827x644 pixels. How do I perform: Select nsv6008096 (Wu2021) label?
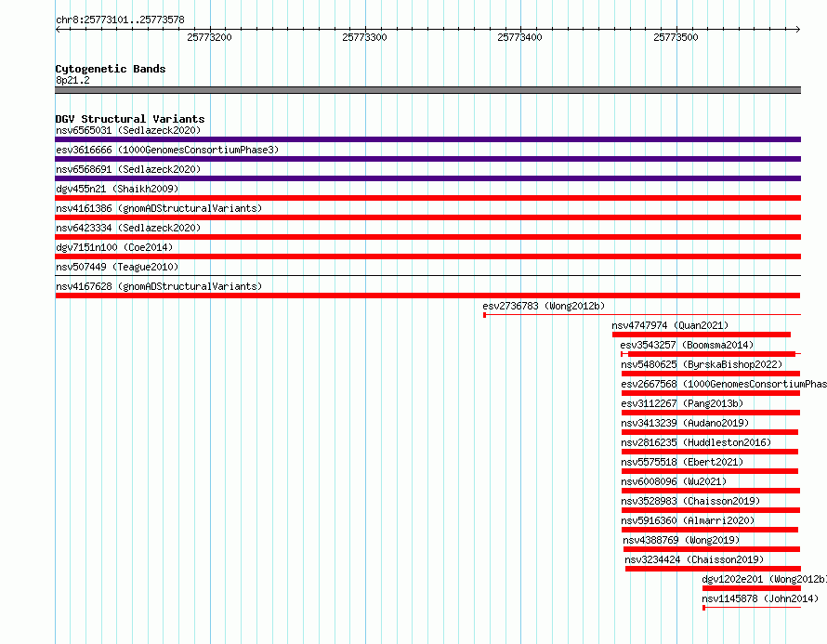[x=674, y=481]
